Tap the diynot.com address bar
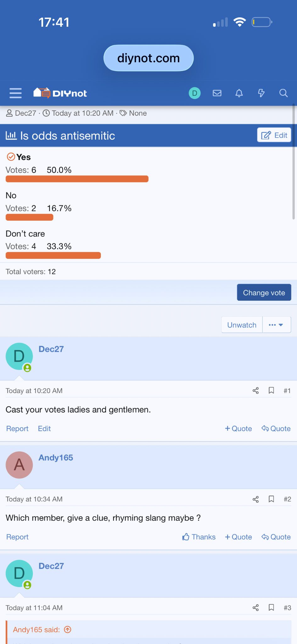Image resolution: width=297 pixels, height=644 pixels. pos(148,58)
